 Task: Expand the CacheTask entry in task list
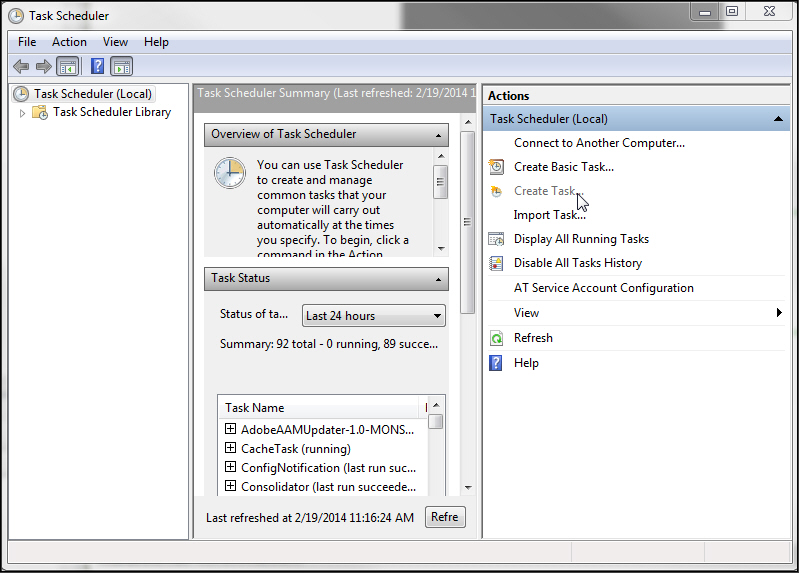point(230,449)
